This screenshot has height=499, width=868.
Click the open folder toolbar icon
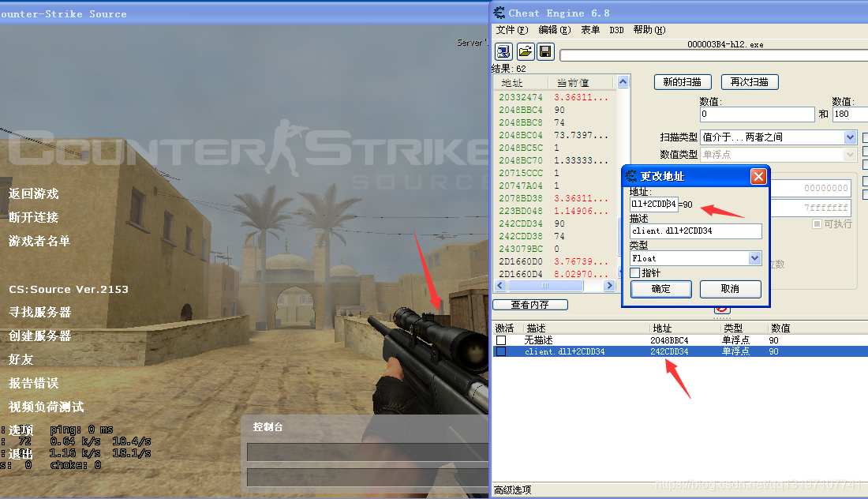(526, 52)
